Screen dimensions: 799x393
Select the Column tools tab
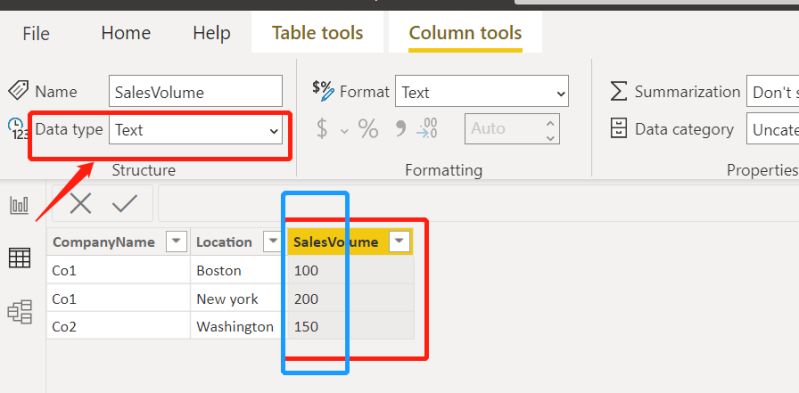click(465, 33)
